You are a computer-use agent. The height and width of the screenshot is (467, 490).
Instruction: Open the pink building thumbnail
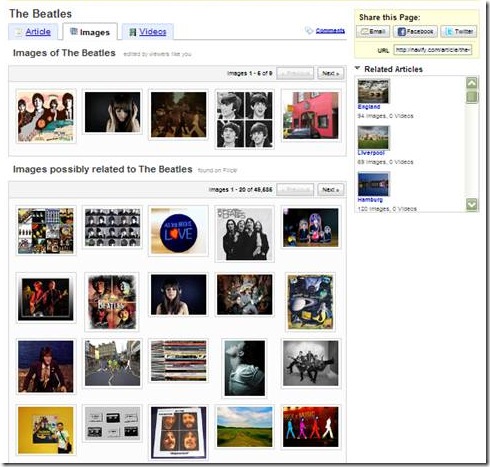[x=311, y=115]
